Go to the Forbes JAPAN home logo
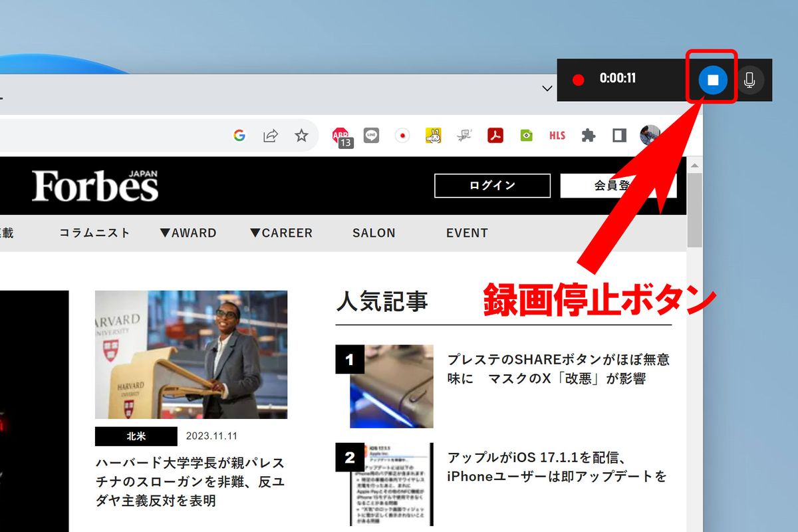This screenshot has width=798, height=532. coord(95,186)
